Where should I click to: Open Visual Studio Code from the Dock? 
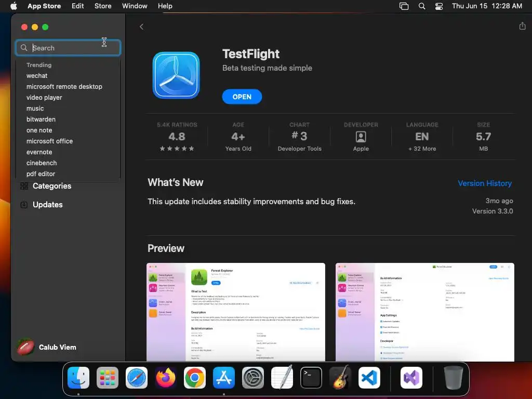point(369,378)
